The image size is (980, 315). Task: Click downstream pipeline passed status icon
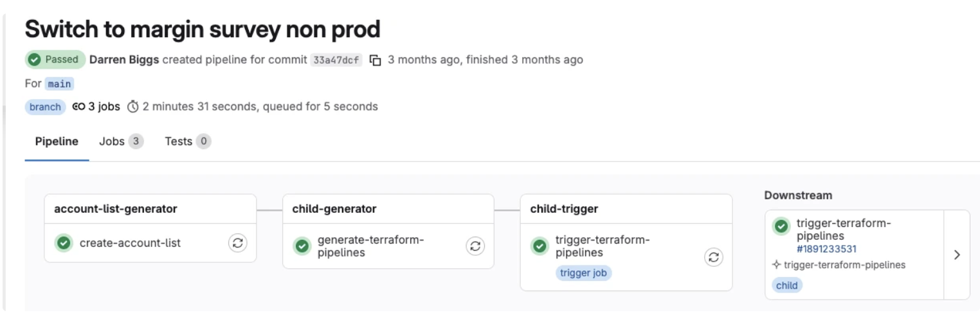click(x=781, y=226)
